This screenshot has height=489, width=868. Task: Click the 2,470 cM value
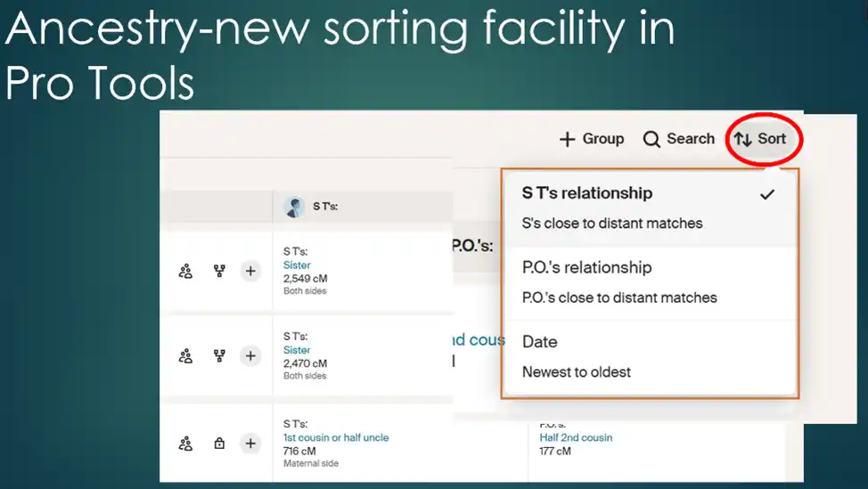[x=305, y=363]
